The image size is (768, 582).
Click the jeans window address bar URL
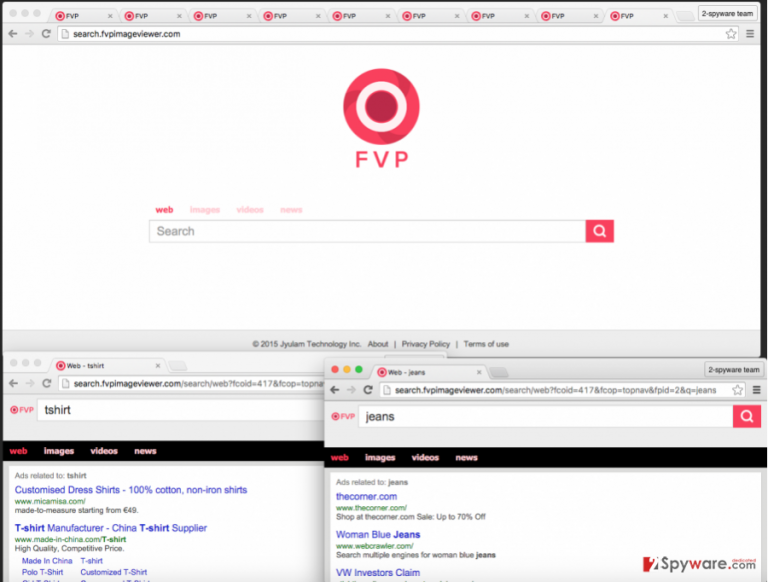[x=555, y=390]
